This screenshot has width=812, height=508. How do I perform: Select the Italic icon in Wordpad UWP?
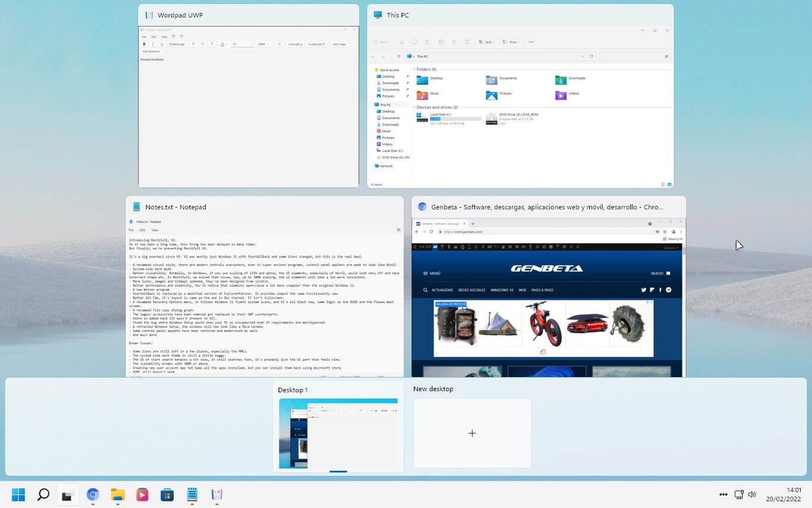point(153,44)
